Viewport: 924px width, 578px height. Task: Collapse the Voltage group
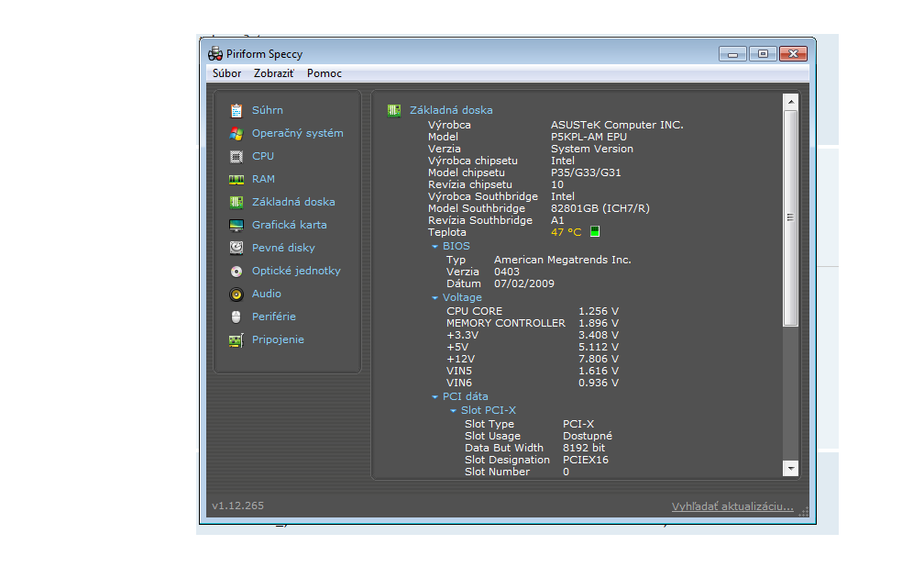click(434, 298)
